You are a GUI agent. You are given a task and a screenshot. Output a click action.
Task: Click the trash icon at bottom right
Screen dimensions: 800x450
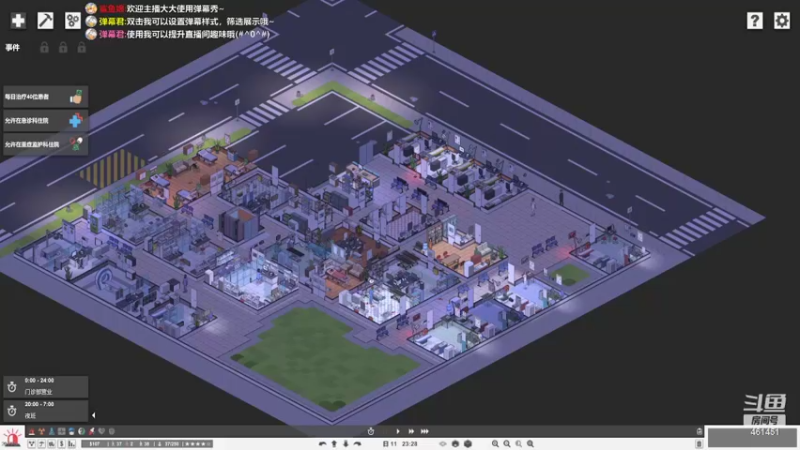pos(699,444)
